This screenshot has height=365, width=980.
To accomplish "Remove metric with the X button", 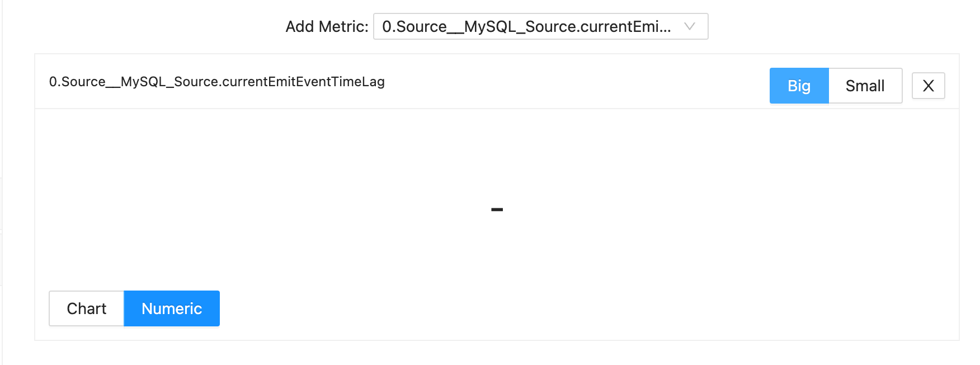I will 928,86.
